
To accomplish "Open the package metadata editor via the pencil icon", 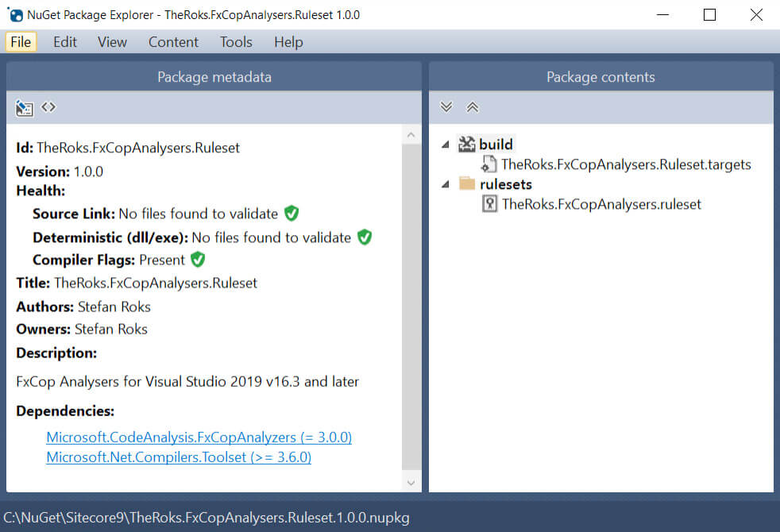I will (23, 107).
